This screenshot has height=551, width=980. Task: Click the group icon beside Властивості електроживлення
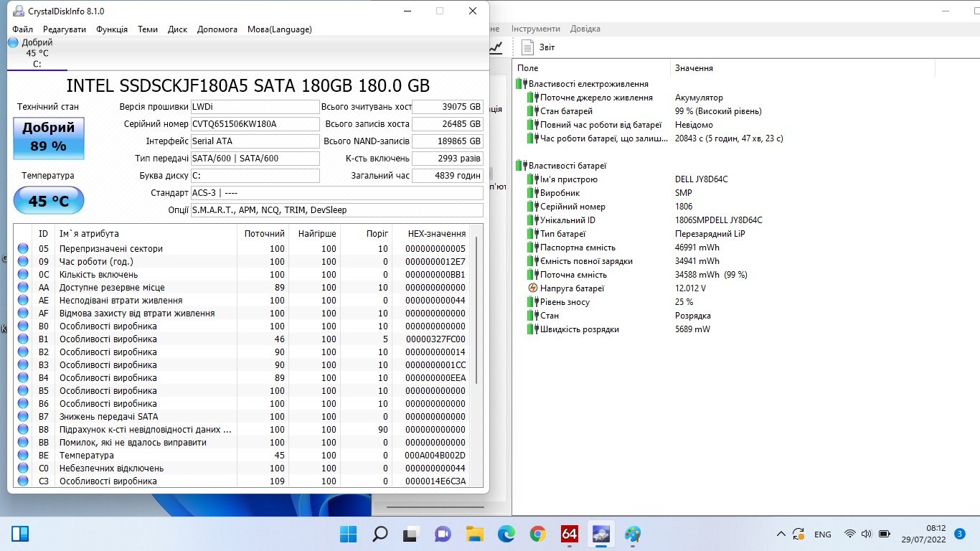click(x=521, y=84)
